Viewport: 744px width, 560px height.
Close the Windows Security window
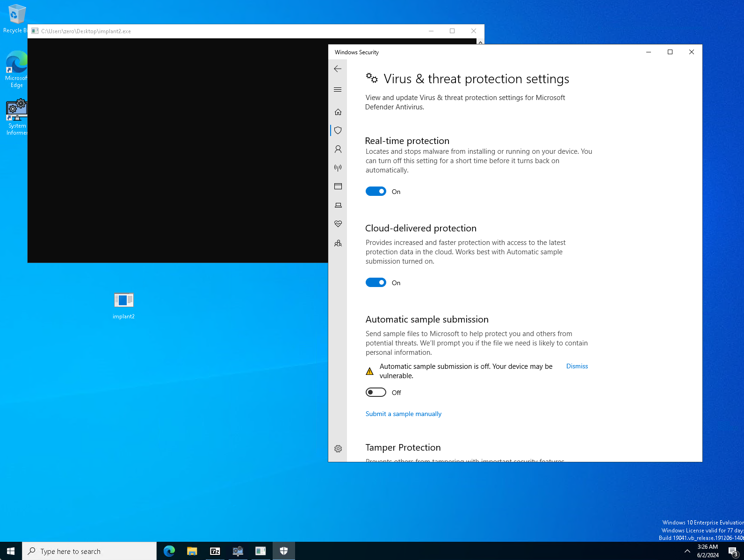692,52
